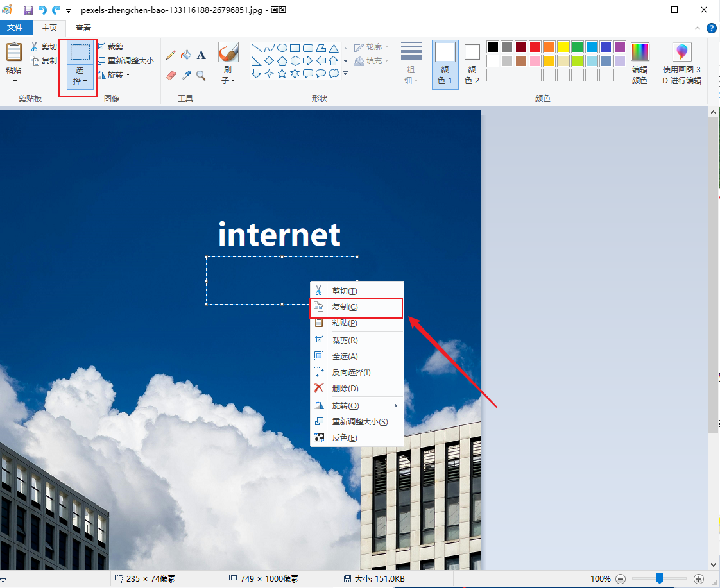This screenshot has width=720, height=588.
Task: Choose Copy (复制) in context menu
Action: pyautogui.click(x=357, y=307)
